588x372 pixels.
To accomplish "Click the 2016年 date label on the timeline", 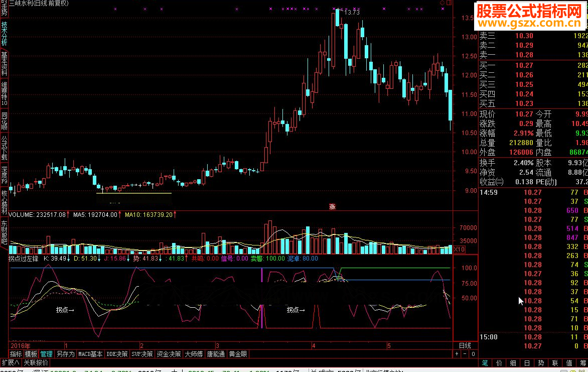I will coord(21,346).
